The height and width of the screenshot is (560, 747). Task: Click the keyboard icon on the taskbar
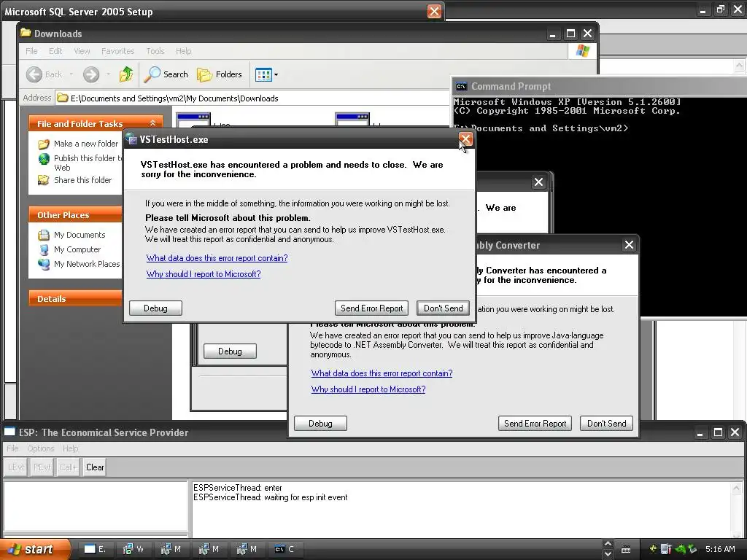(626, 550)
